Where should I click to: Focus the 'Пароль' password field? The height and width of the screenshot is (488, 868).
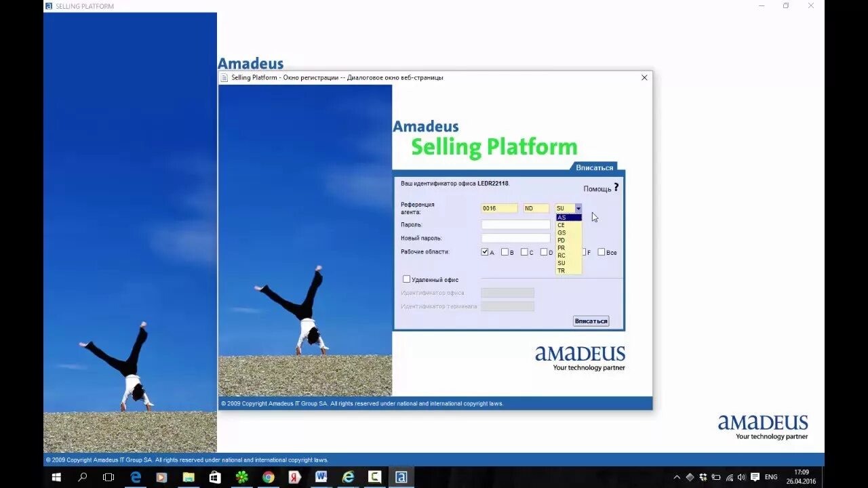[515, 224]
